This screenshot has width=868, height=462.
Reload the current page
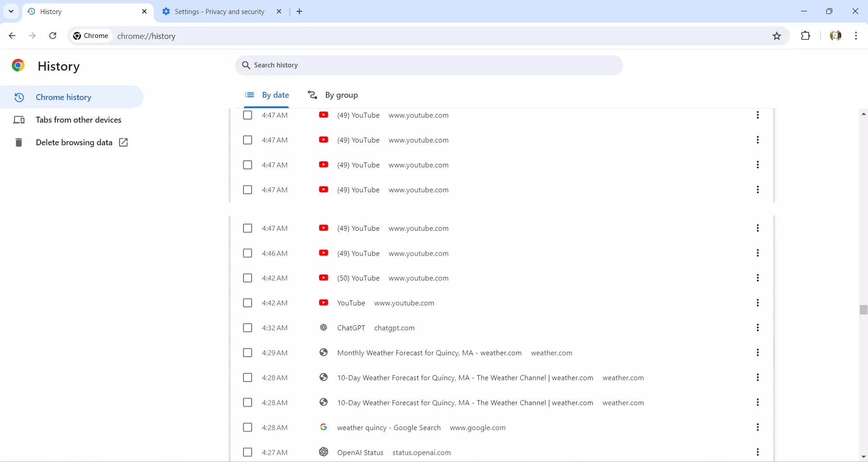(52, 36)
